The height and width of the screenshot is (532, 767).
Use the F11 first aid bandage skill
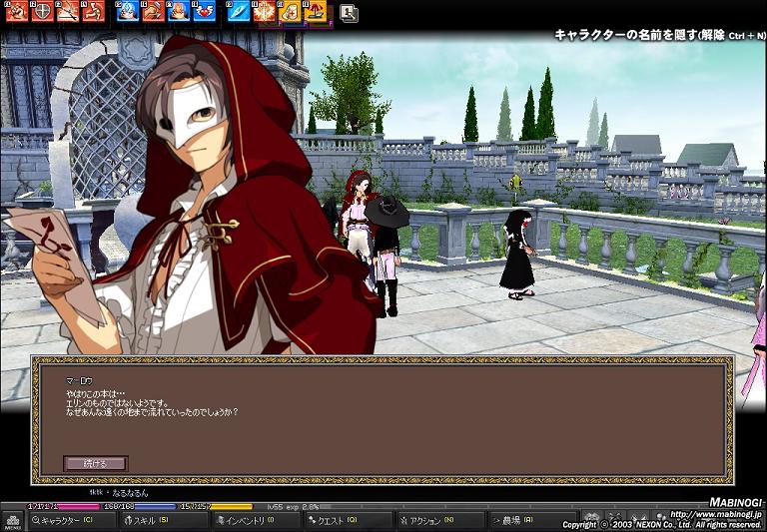tap(290, 11)
